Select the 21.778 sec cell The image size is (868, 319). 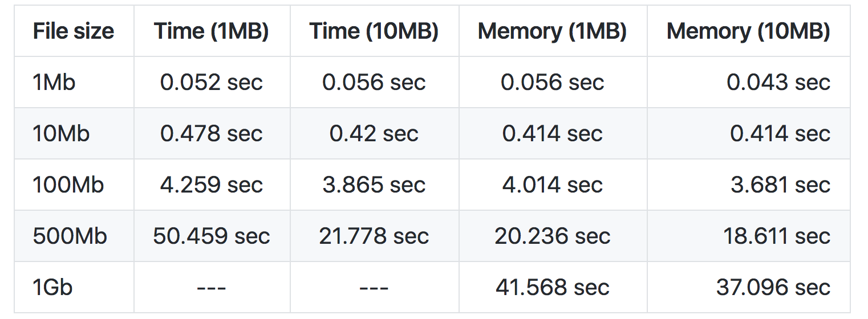pyautogui.click(x=374, y=236)
